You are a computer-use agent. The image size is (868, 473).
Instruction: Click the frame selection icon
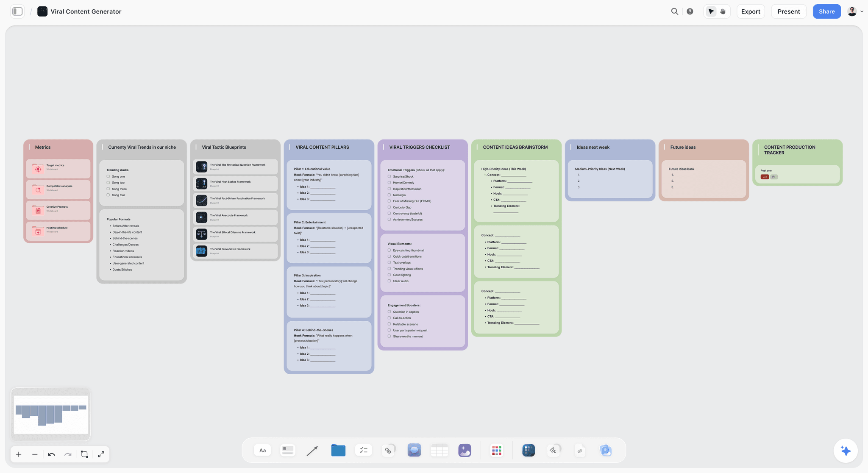click(x=84, y=454)
